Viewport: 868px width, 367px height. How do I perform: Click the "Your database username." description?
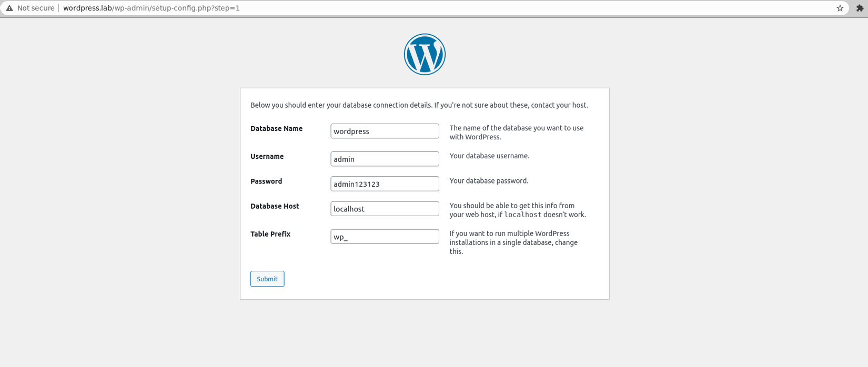489,156
